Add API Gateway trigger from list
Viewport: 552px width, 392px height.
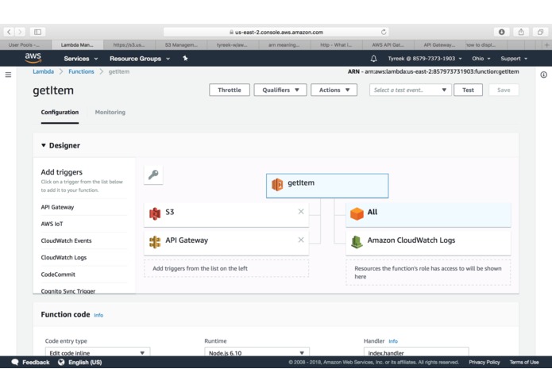[57, 207]
